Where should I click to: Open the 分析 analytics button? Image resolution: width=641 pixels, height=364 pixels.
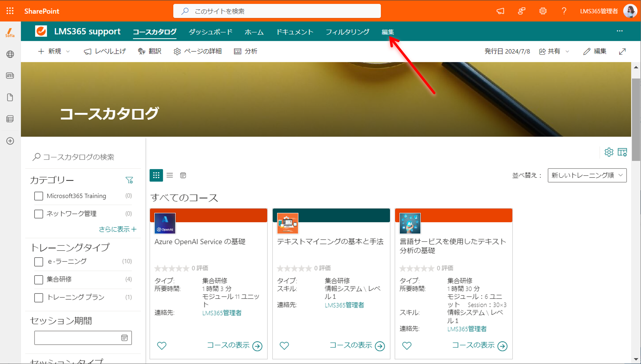[246, 51]
